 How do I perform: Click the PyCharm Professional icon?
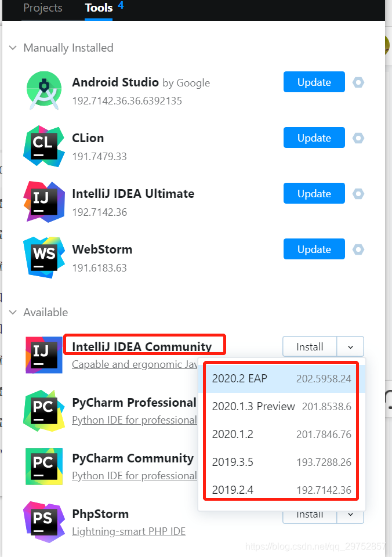pyautogui.click(x=44, y=411)
